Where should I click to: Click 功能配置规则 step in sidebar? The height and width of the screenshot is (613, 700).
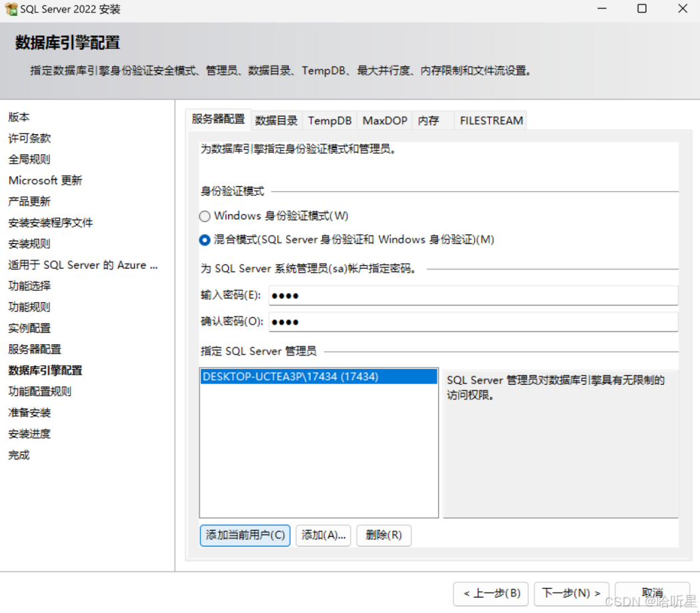(x=40, y=392)
